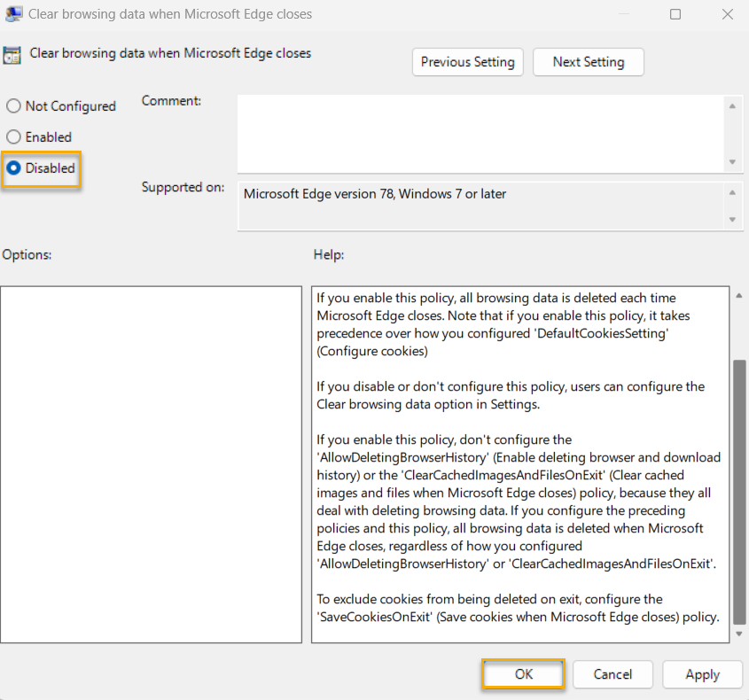Click the Supported on scroll-up arrow
Screen dimensions: 749x700
coord(734,191)
